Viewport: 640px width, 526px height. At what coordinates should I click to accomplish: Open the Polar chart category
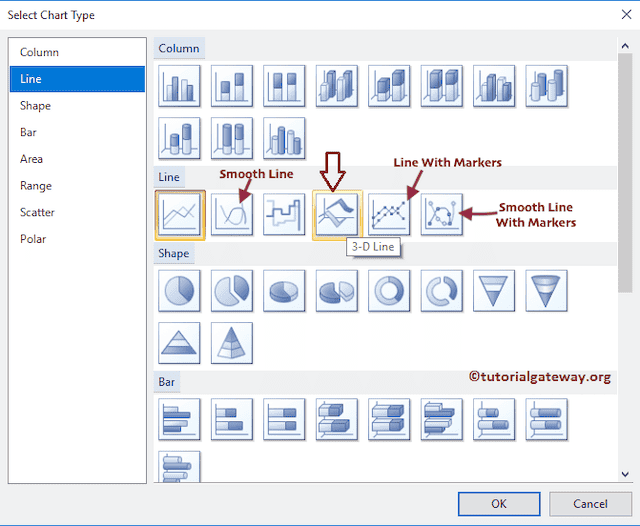tap(77, 239)
